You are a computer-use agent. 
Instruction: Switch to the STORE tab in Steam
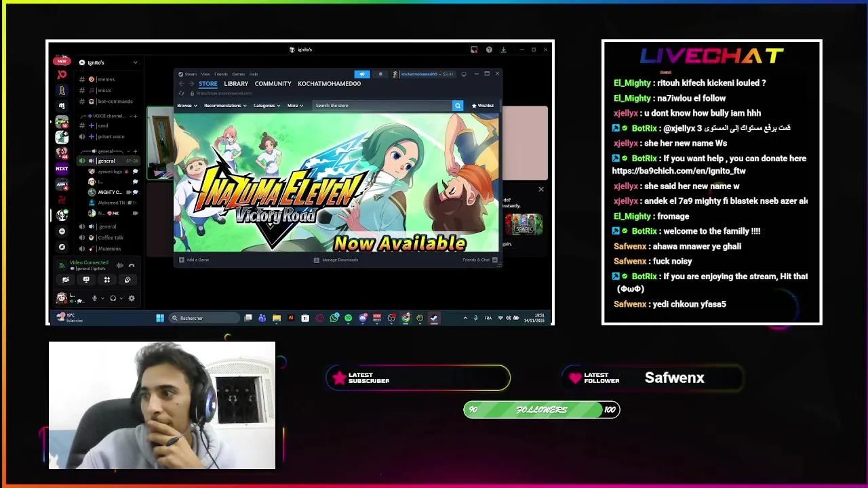coord(208,83)
